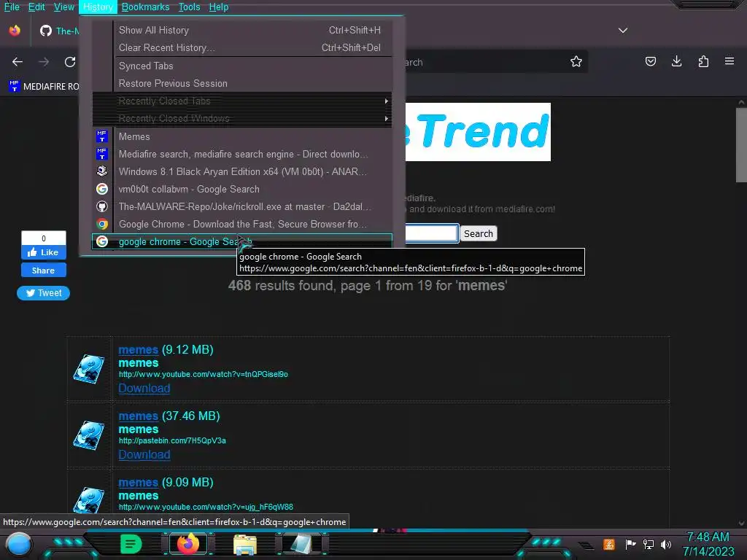Open the hamburger application menu
Image resolution: width=747 pixels, height=560 pixels.
point(729,61)
